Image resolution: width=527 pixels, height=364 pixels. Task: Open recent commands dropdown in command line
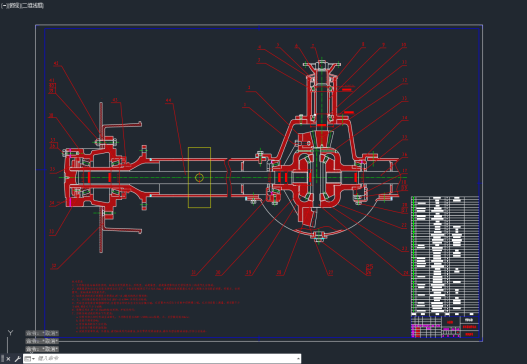tap(30, 359)
